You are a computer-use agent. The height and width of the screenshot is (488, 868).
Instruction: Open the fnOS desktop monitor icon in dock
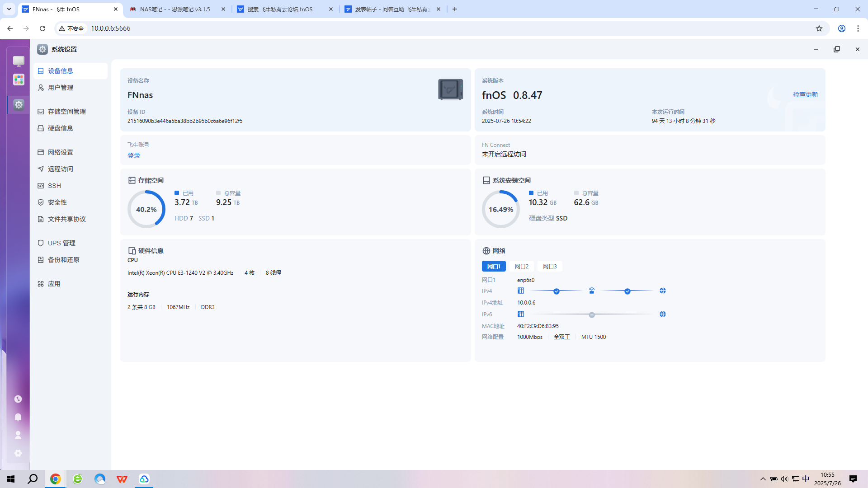[19, 61]
